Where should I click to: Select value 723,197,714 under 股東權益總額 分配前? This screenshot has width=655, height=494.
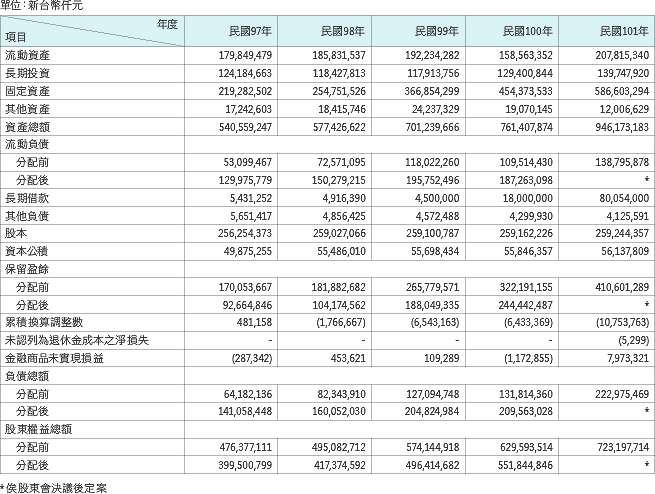tap(622, 447)
